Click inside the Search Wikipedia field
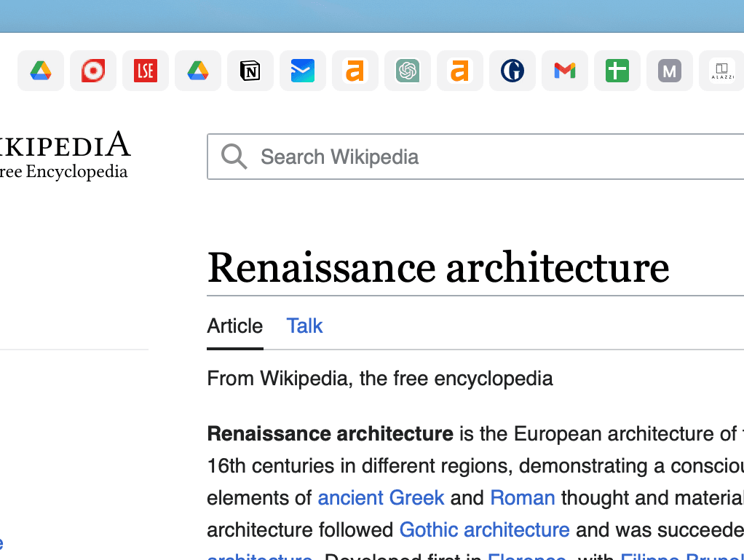744x560 pixels. pyautogui.click(x=437, y=157)
